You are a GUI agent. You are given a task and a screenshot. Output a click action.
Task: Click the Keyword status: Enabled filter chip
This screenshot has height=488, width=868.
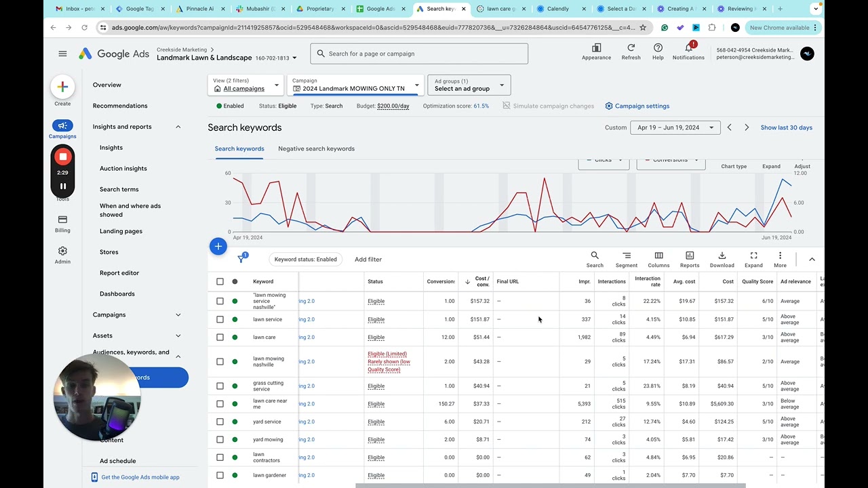pyautogui.click(x=305, y=259)
